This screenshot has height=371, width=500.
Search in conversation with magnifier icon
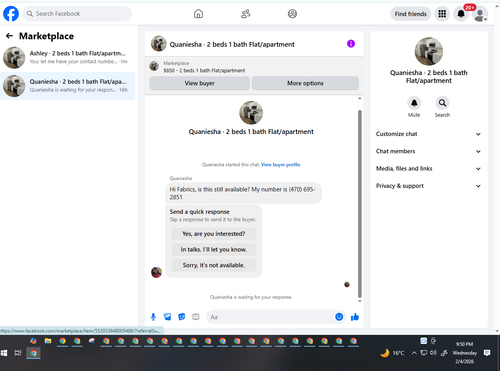coord(442,103)
